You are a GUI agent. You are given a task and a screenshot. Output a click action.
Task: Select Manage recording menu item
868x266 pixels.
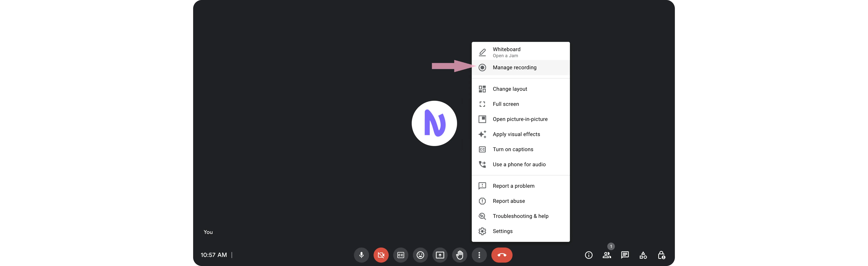[x=514, y=67]
